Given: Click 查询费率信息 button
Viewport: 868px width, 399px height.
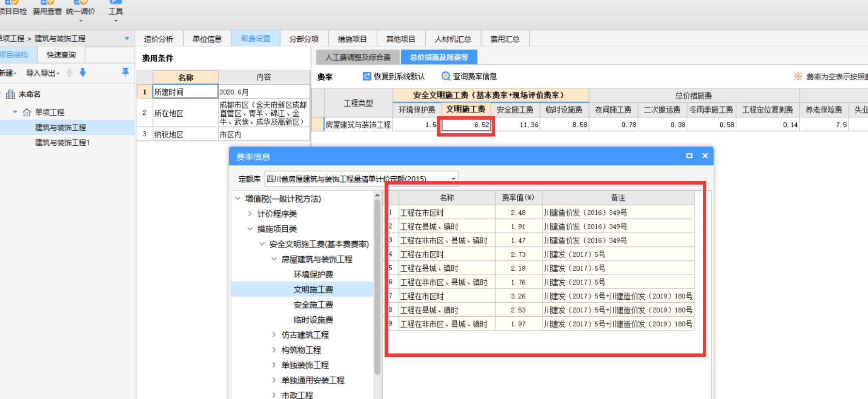Looking at the screenshot, I should (x=469, y=77).
